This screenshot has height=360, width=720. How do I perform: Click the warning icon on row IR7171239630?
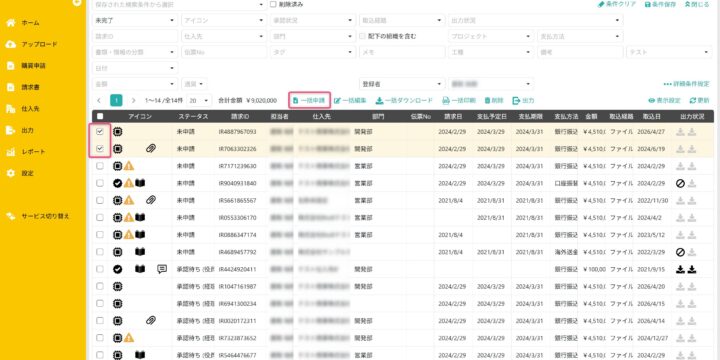pos(129,166)
